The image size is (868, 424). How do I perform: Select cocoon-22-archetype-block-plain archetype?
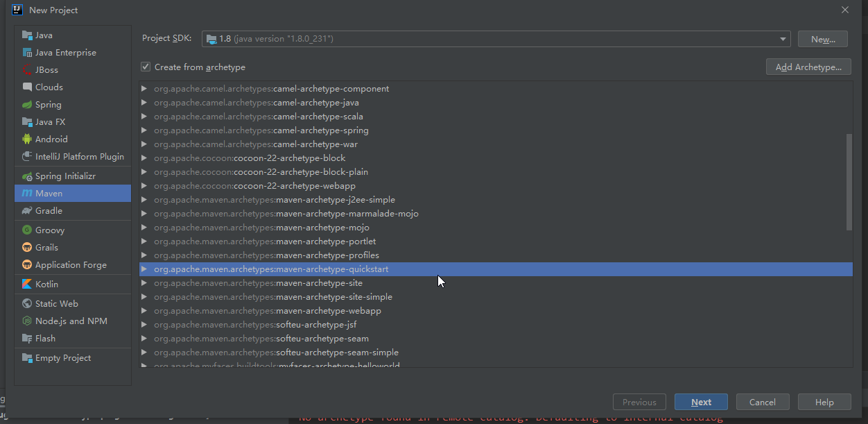496,172
